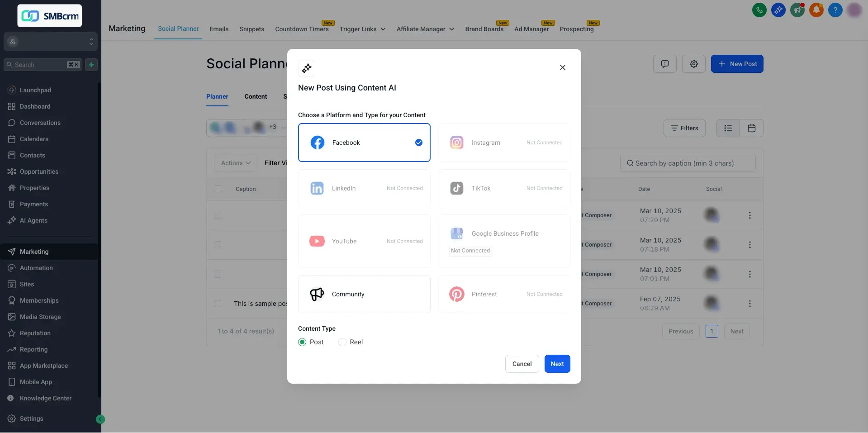Focus the Search by caption field
The image size is (868, 433).
[688, 163]
